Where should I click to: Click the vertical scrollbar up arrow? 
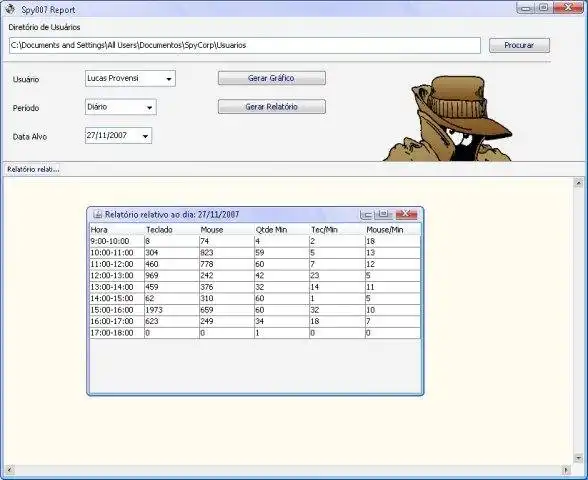tap(578, 182)
